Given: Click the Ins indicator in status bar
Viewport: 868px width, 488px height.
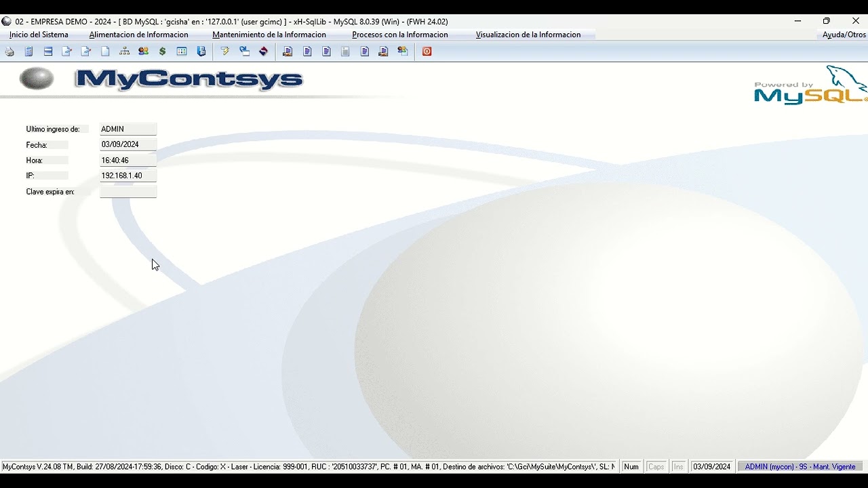Looking at the screenshot, I should pos(678,466).
